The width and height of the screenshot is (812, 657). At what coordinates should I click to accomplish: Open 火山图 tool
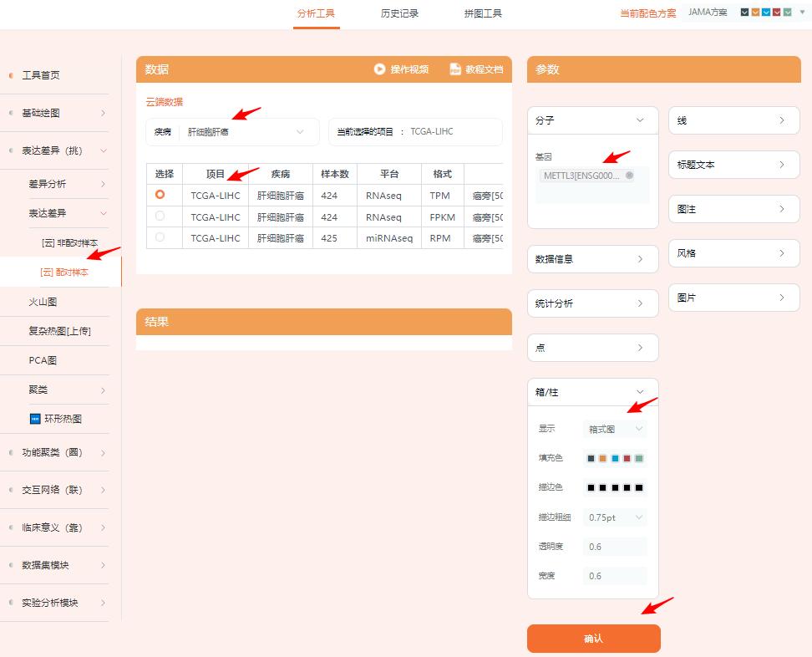43,302
